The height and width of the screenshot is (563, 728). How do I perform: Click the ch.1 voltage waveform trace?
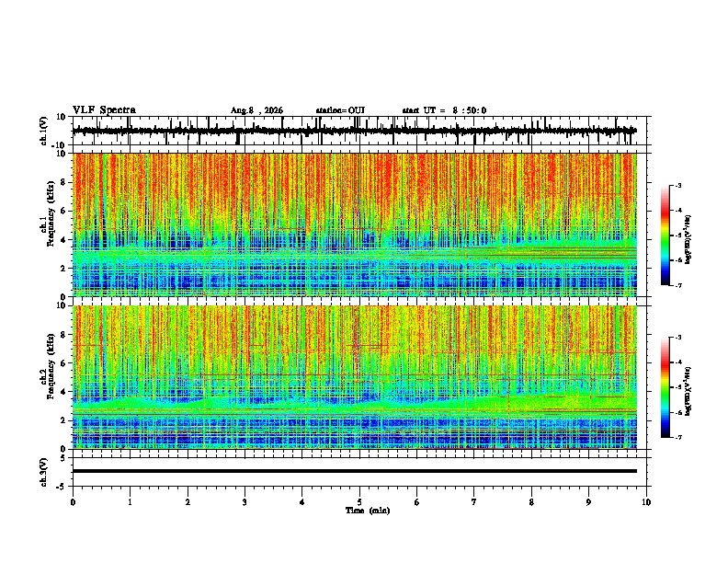click(354, 131)
